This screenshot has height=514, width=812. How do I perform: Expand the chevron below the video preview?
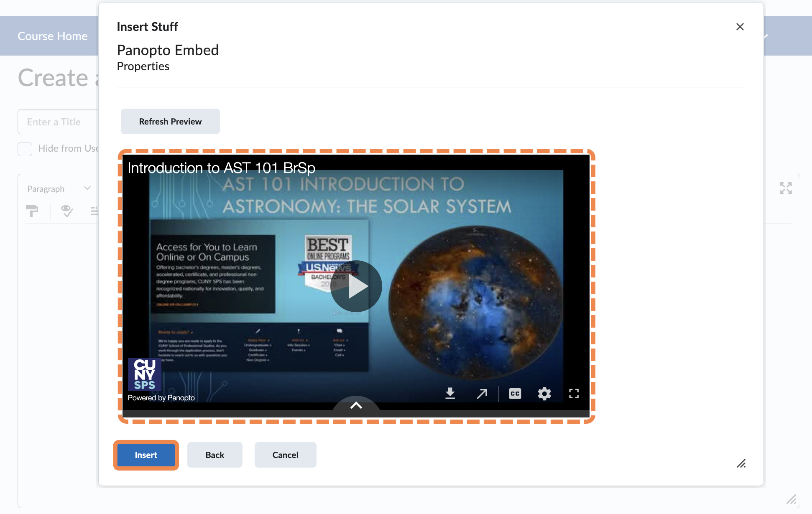pyautogui.click(x=356, y=405)
